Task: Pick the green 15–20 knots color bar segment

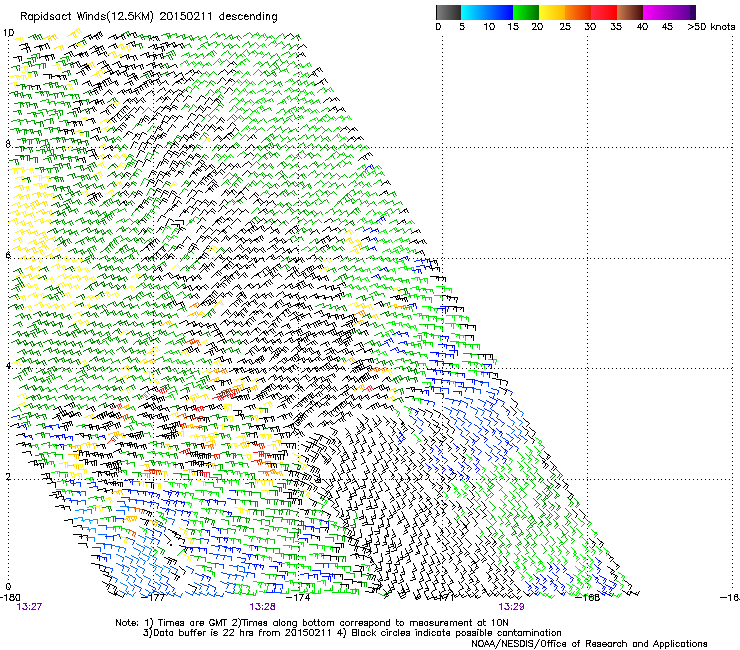Action: [526, 12]
